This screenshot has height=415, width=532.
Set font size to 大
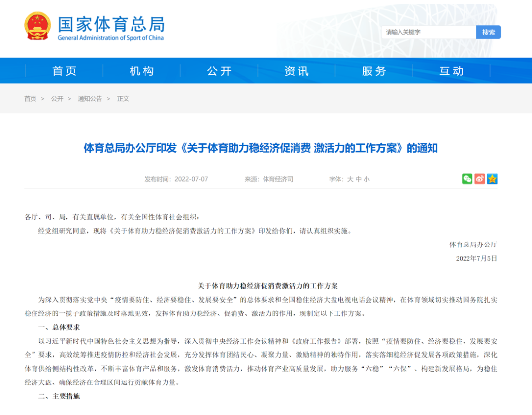(350, 179)
